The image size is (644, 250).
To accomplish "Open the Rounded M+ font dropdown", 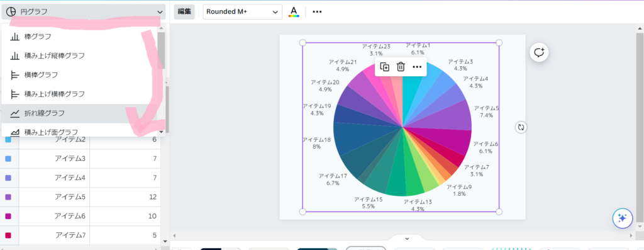I will [x=242, y=11].
